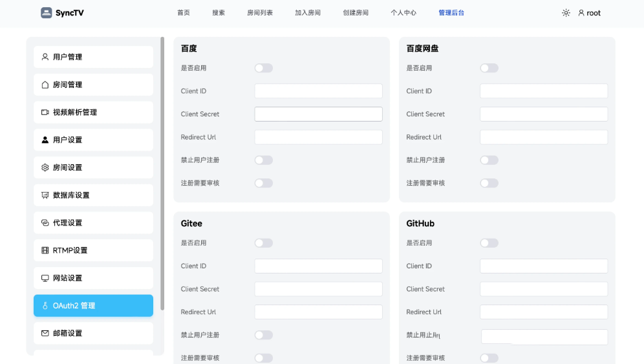Focus the GitHub Client Secret field

[544, 289]
